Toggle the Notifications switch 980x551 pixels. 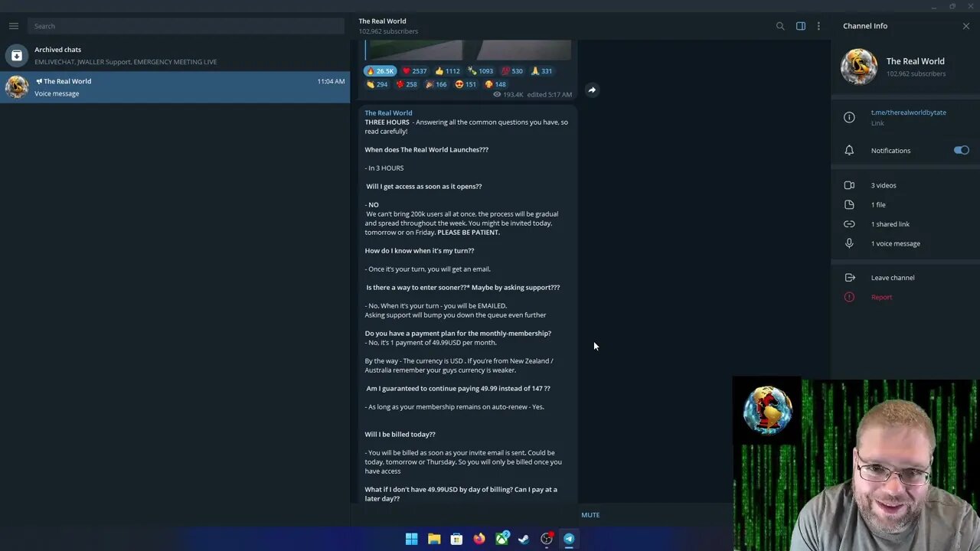[x=962, y=150]
